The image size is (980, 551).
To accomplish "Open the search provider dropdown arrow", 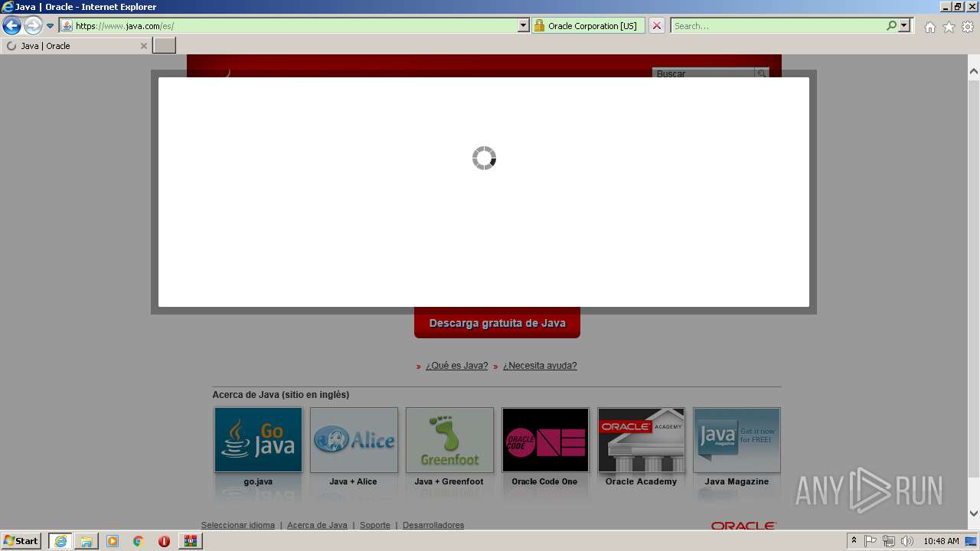I will pos(904,25).
